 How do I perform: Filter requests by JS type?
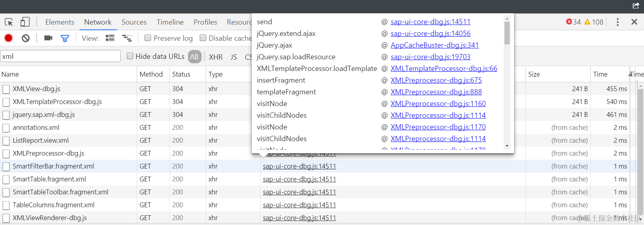234,57
